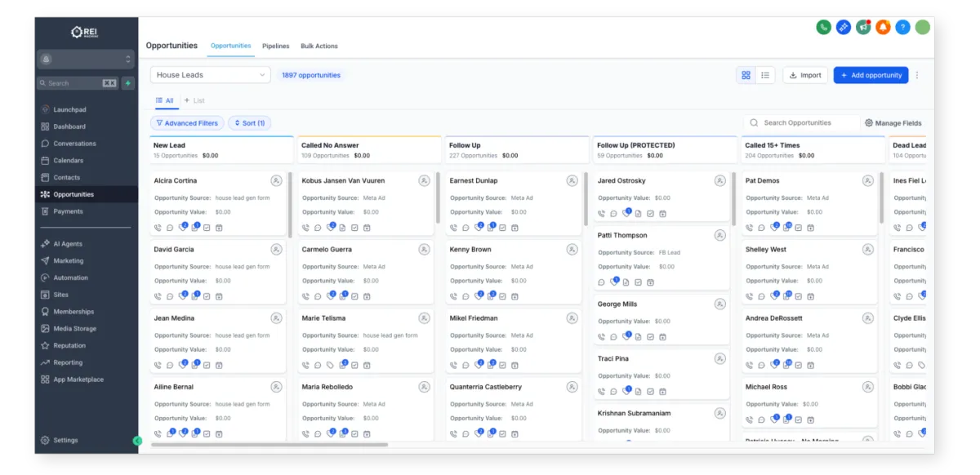This screenshot has width=980, height=475.
Task: Click the green lightning quick actions button
Action: (x=128, y=83)
